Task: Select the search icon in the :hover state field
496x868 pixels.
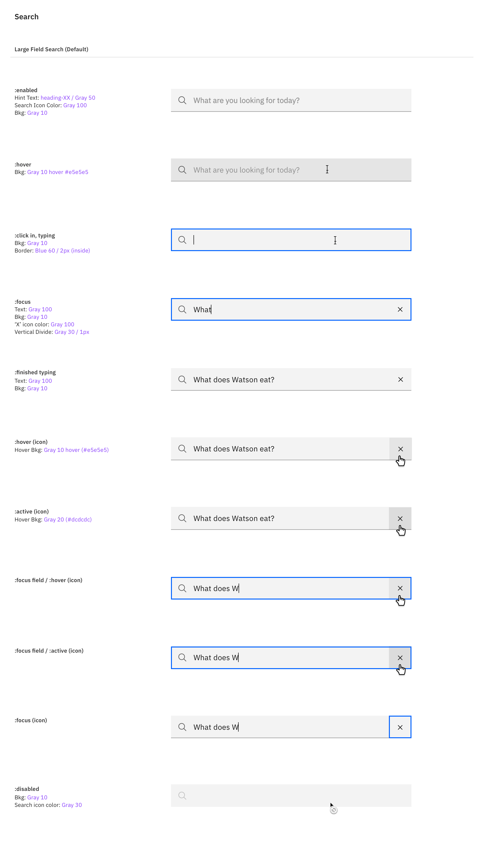Action: pos(182,170)
